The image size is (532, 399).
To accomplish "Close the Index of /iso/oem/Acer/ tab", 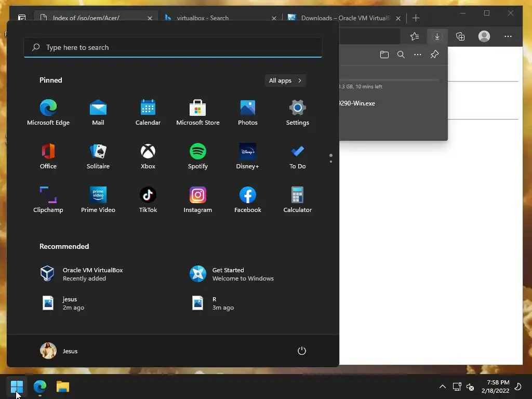I will coord(150,18).
